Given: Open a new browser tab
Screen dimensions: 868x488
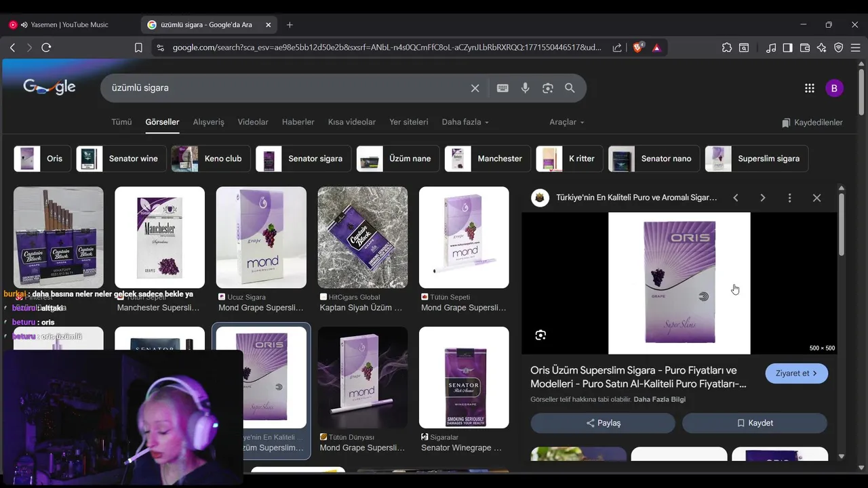Looking at the screenshot, I should click(x=290, y=24).
